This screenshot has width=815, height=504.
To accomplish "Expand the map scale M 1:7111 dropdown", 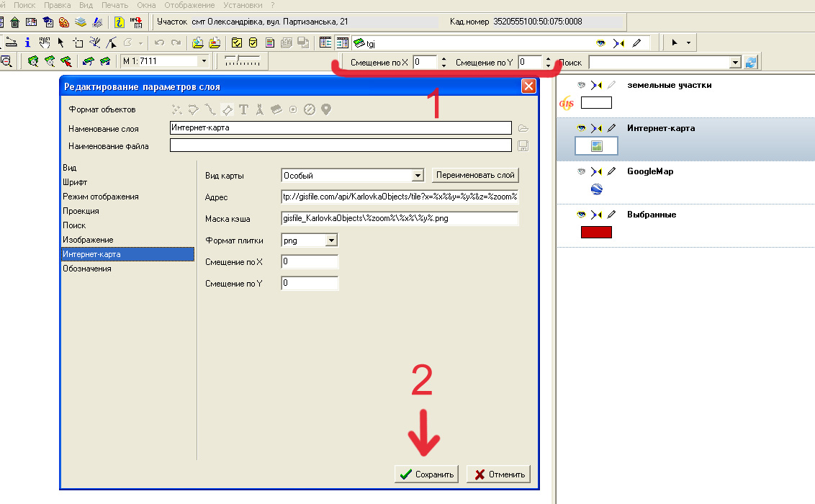I will pyautogui.click(x=204, y=60).
